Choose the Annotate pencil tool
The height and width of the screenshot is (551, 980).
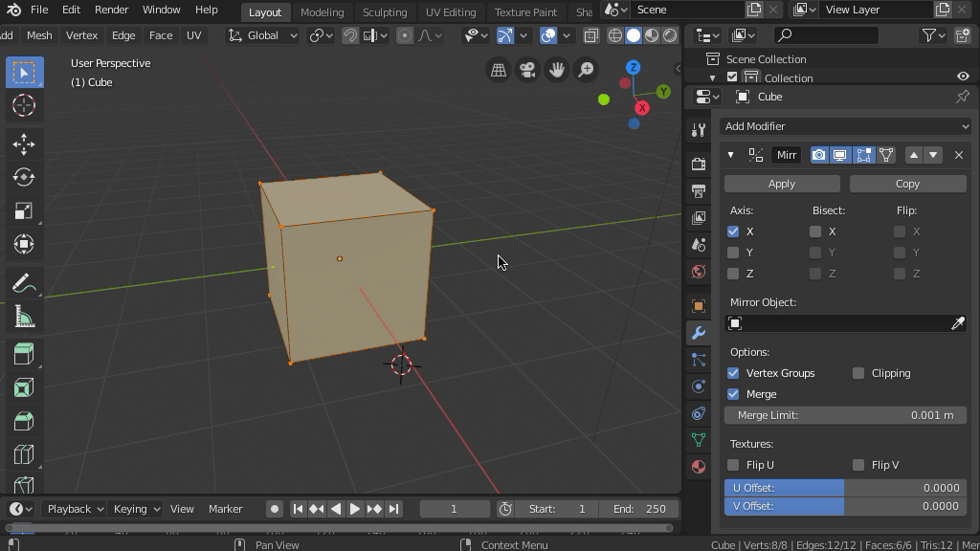click(x=24, y=283)
